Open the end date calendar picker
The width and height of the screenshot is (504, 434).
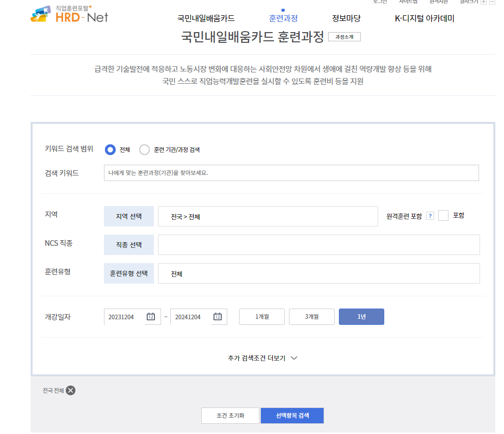pyautogui.click(x=218, y=316)
